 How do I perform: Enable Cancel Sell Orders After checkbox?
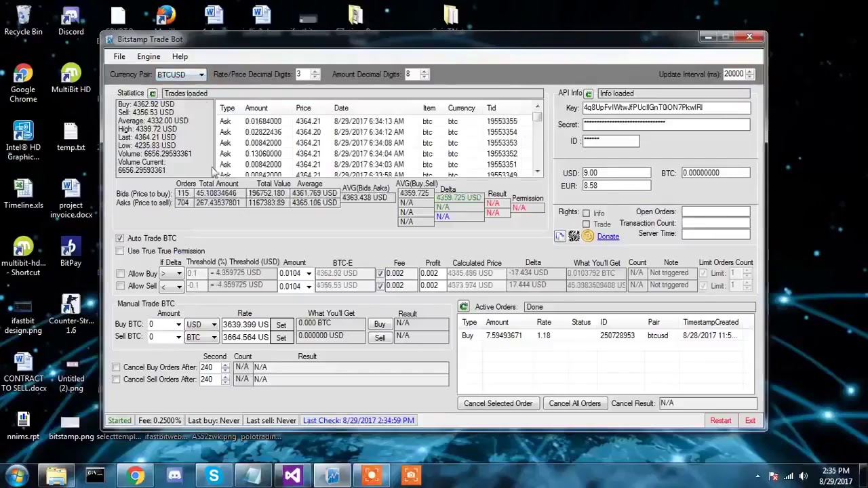pos(116,380)
